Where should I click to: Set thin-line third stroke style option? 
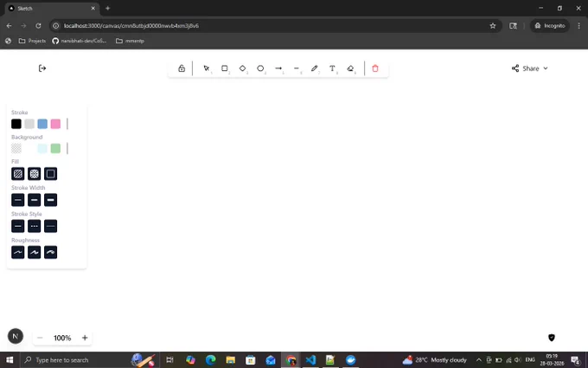pos(51,226)
